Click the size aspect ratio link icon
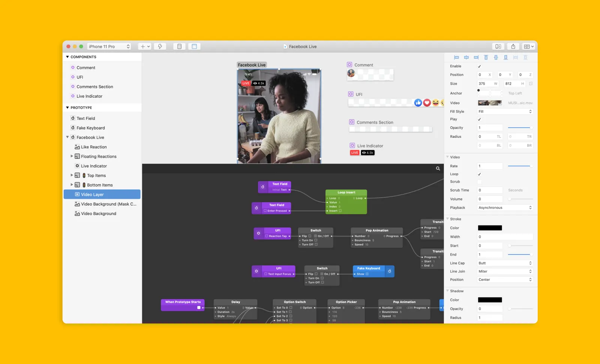600x364 pixels. click(x=531, y=84)
